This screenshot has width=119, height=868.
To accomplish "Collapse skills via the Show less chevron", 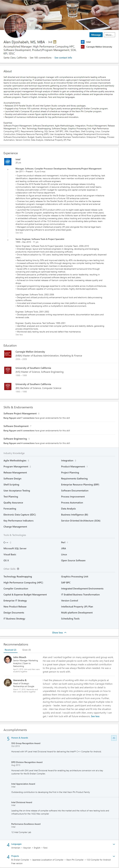I will pyautogui.click(x=59, y=633).
